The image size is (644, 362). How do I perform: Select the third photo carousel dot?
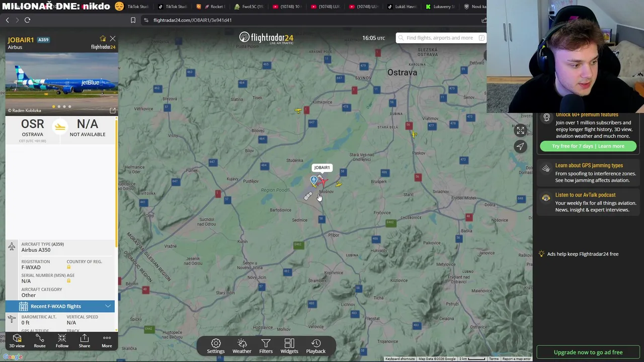point(64,107)
